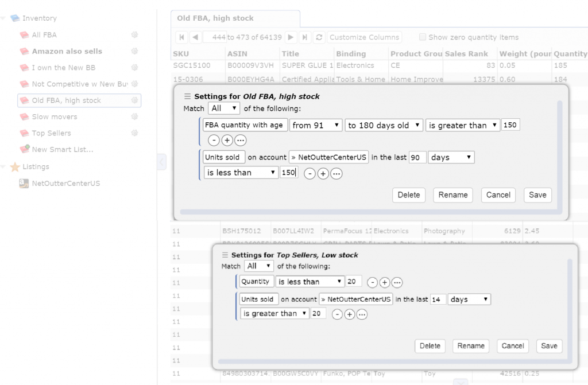Collapse the Inventory tree section
Viewport: 588px width, 385px height.
click(x=3, y=18)
